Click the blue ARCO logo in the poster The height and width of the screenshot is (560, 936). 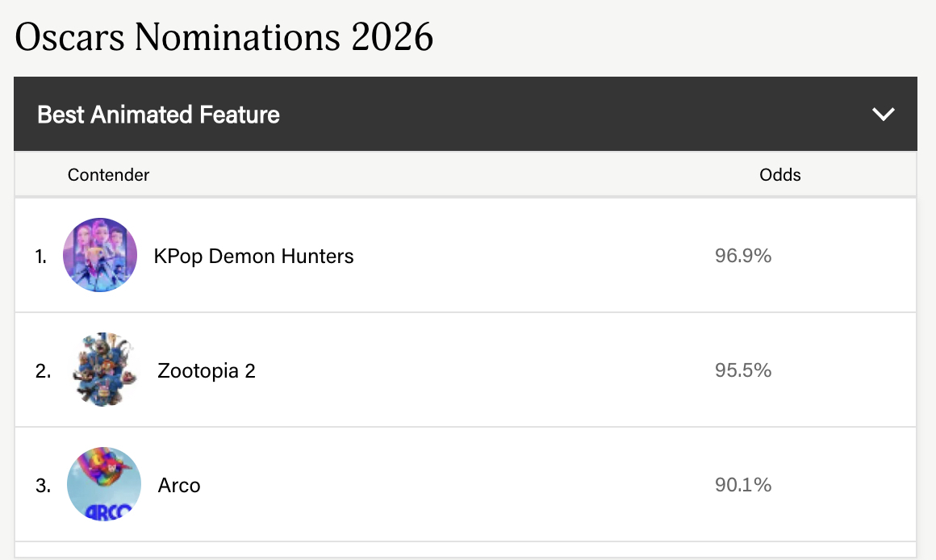click(103, 510)
